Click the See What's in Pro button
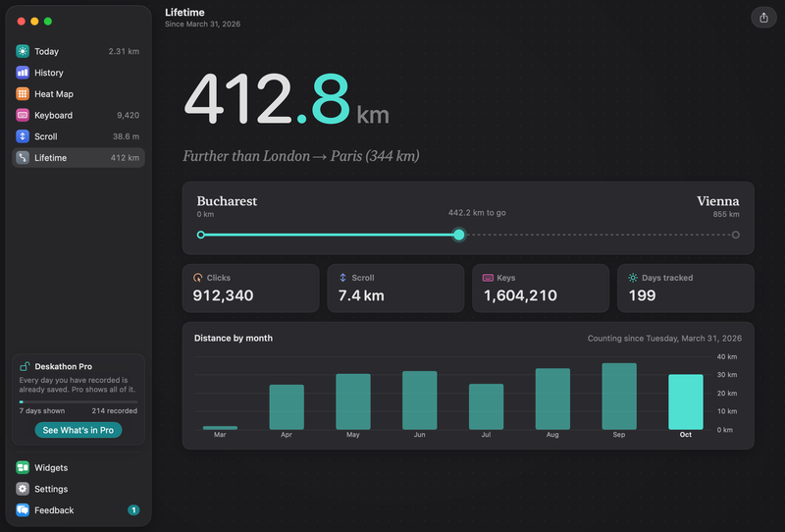Screen dimensions: 785x532 coord(78,430)
